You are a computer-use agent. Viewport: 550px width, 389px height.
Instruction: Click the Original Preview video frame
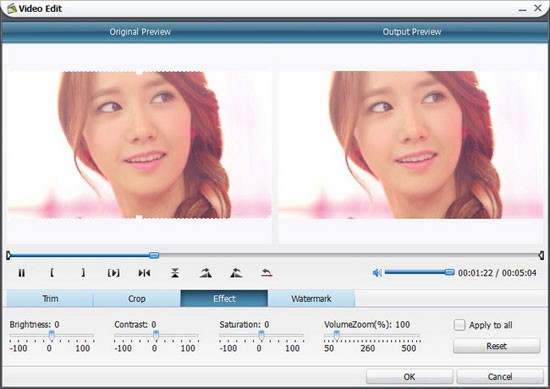click(140, 145)
